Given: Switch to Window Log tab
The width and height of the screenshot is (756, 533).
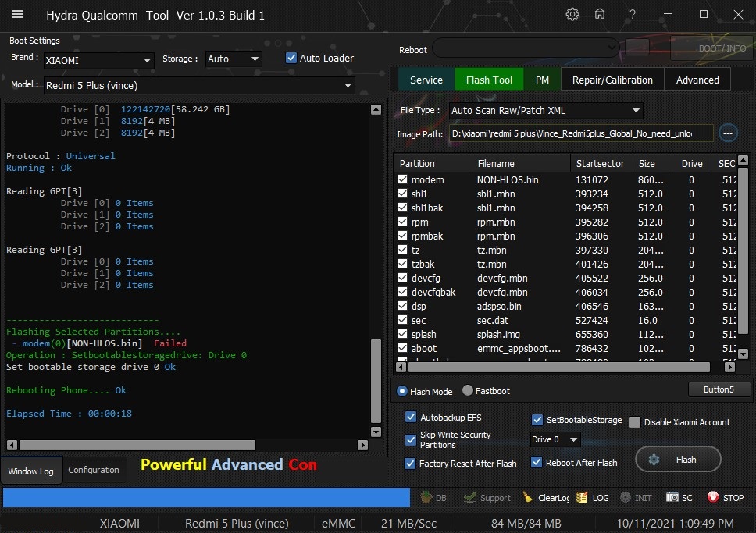Looking at the screenshot, I should click(31, 471).
